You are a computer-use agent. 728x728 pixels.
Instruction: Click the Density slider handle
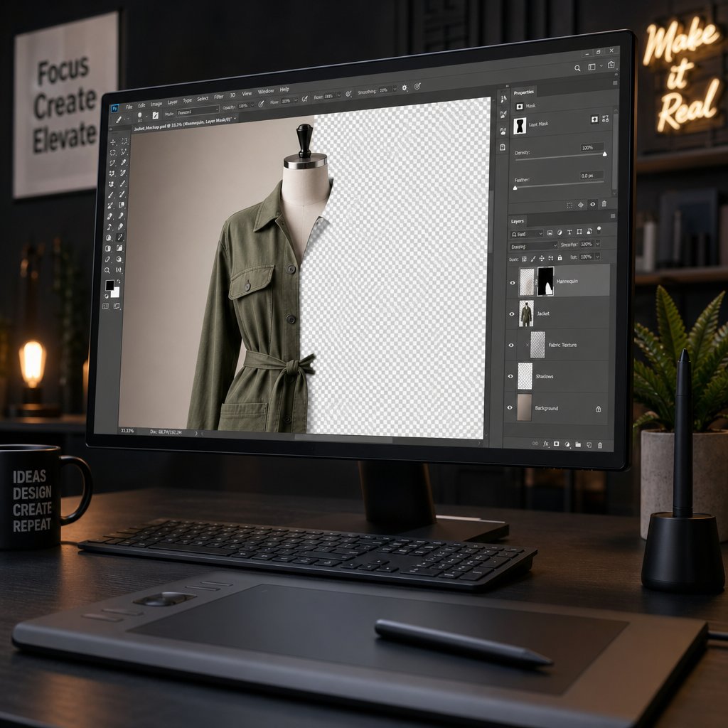[604, 154]
